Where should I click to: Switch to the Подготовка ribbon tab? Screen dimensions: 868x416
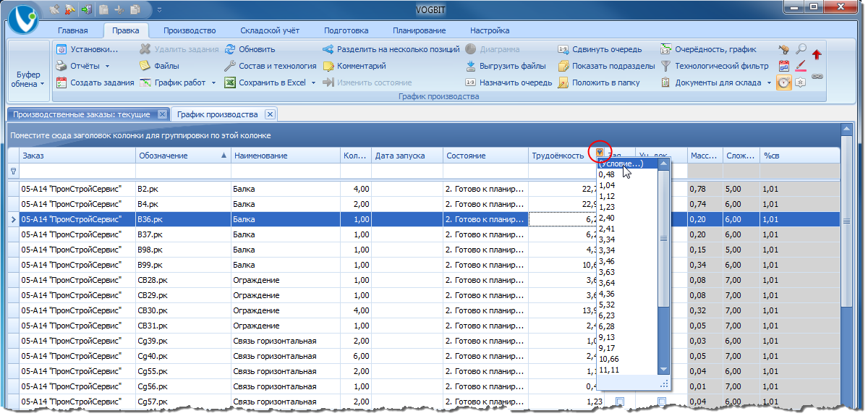346,30
